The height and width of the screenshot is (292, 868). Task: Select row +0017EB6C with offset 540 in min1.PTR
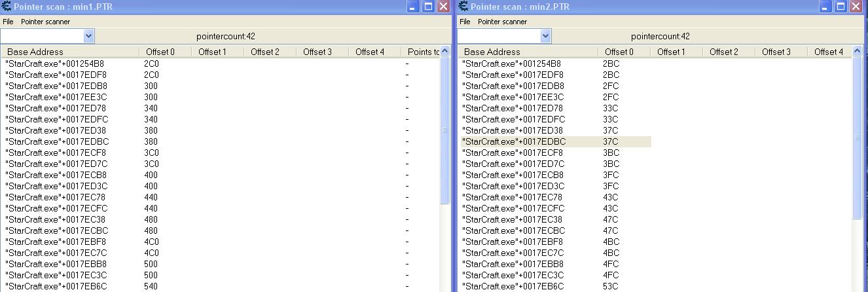56,286
